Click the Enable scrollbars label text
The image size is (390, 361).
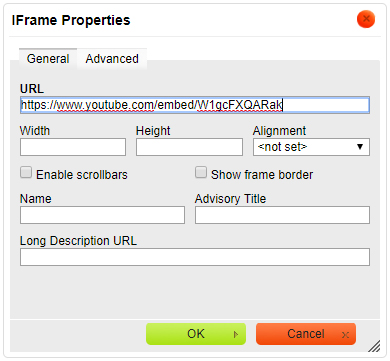click(82, 175)
